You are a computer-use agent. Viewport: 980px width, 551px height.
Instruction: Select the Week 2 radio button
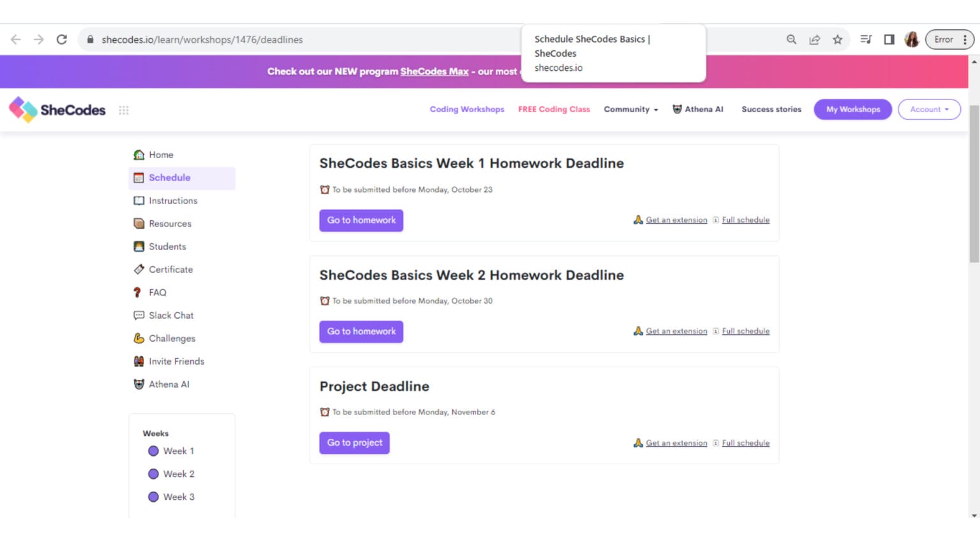pyautogui.click(x=154, y=474)
